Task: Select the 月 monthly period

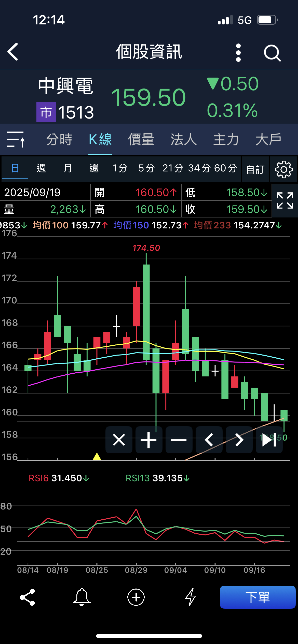Action: 68,168
